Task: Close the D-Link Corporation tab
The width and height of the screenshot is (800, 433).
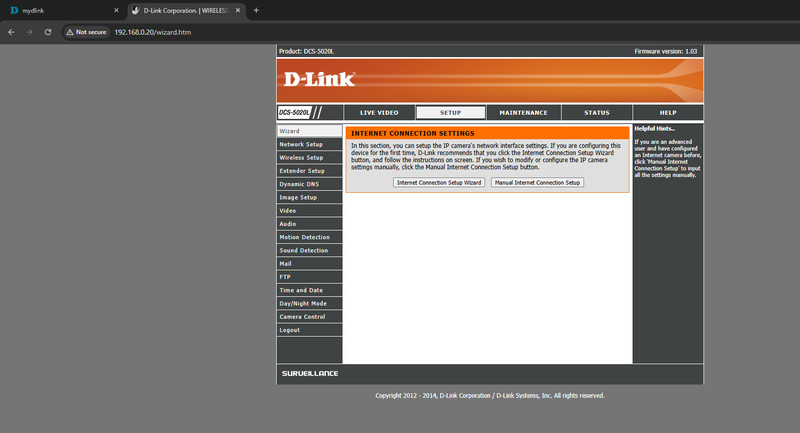Action: point(238,10)
